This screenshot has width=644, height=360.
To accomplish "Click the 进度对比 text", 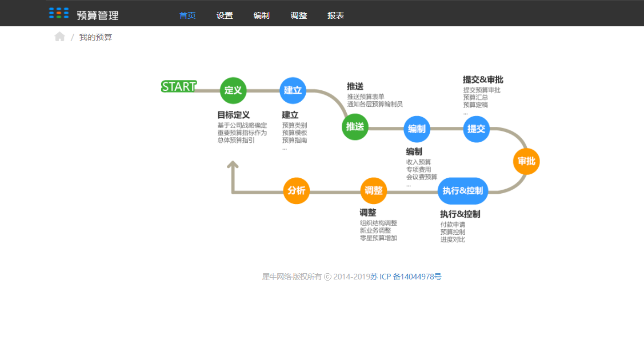I will 453,239.
